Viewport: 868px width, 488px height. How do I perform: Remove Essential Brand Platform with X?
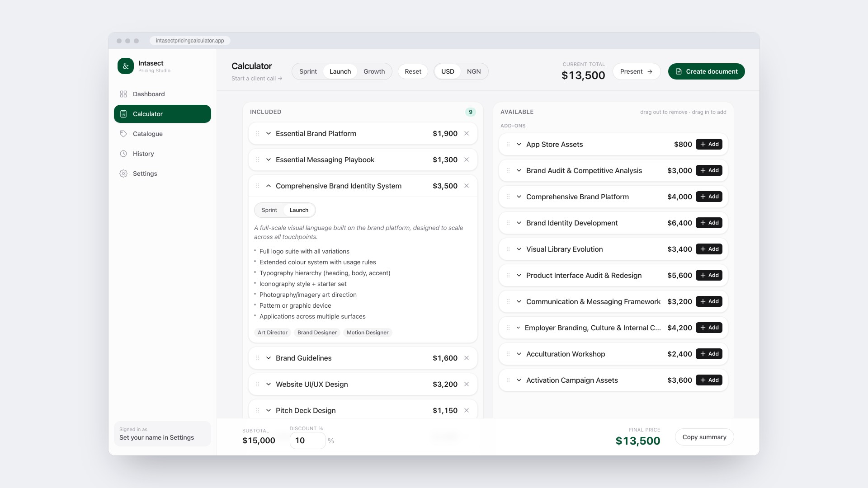click(467, 133)
